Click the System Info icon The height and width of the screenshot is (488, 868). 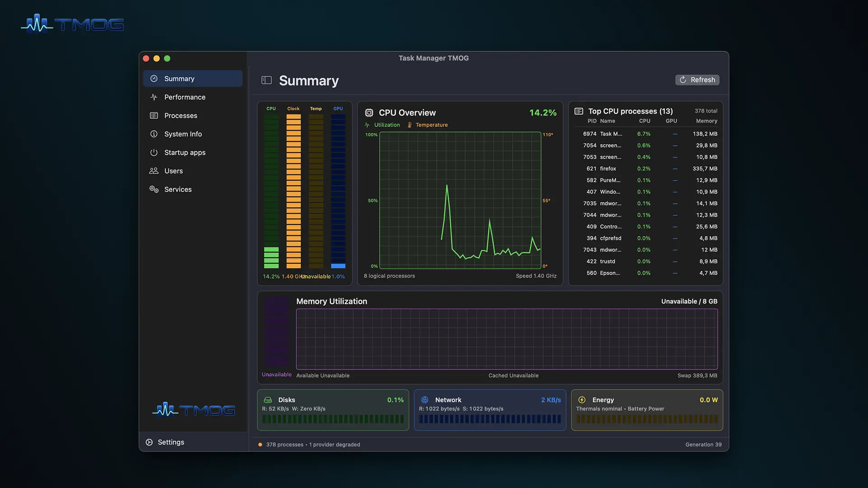click(x=154, y=134)
